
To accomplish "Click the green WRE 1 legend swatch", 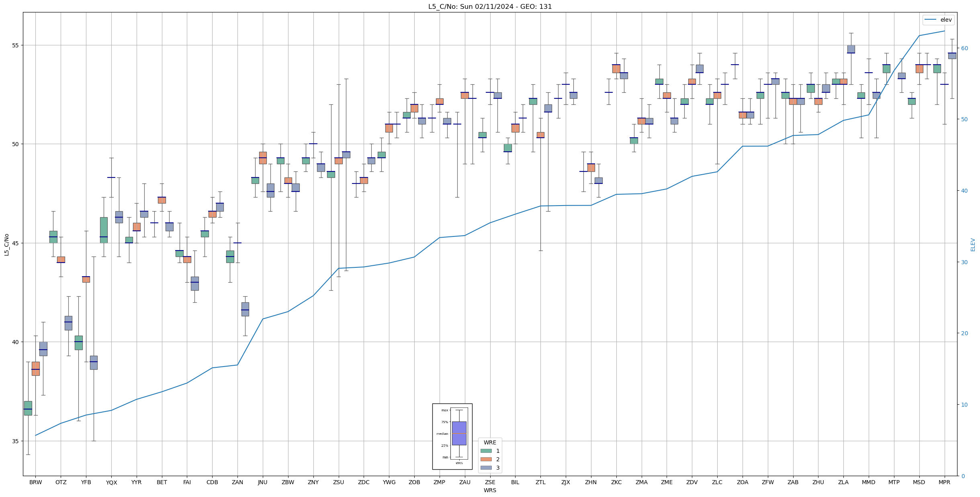I will (486, 451).
